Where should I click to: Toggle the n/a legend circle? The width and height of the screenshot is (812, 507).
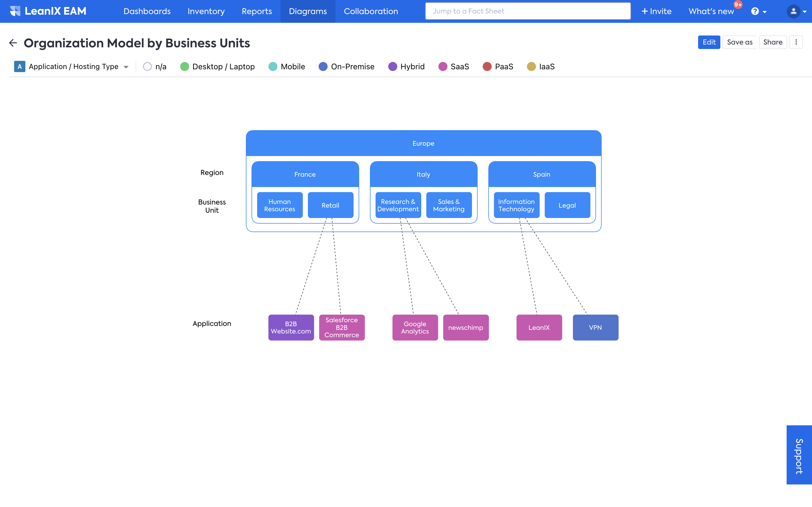[x=147, y=66]
